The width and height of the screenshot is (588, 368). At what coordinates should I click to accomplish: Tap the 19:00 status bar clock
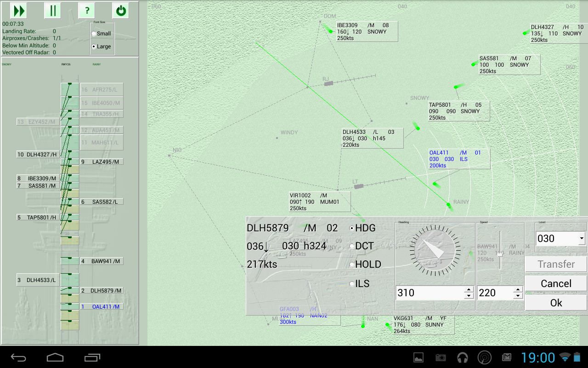(537, 357)
